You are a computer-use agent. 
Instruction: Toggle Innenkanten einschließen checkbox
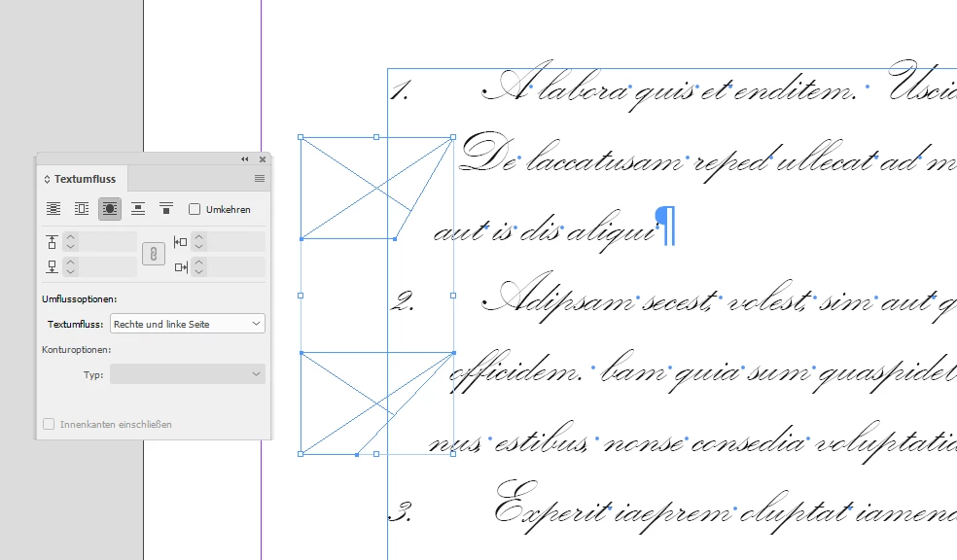pos(49,424)
